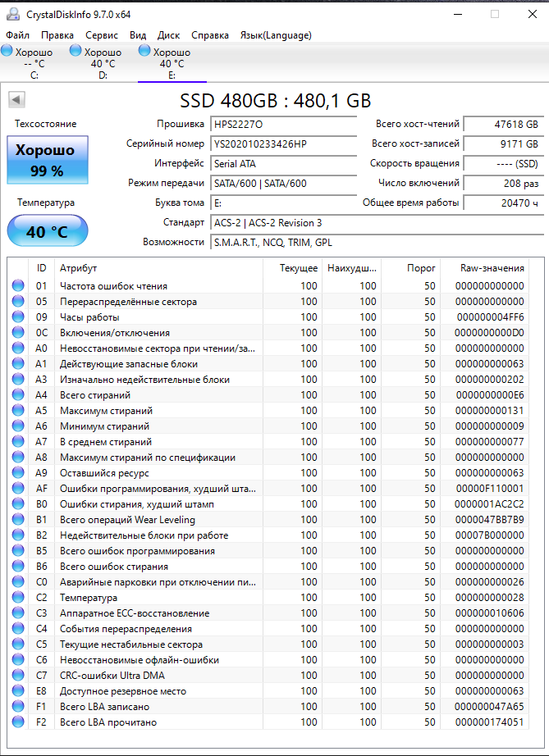Click the CrystalDiskInfo app icon in title bar
Viewport: 549px width, 756px height.
[13, 15]
